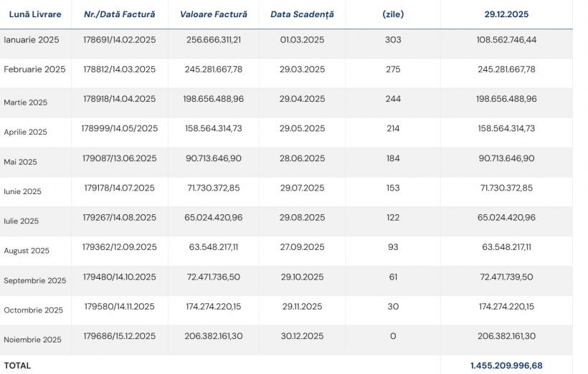Click the "Valoare Factură" header cell
The width and height of the screenshot is (588, 374).
coord(213,14)
